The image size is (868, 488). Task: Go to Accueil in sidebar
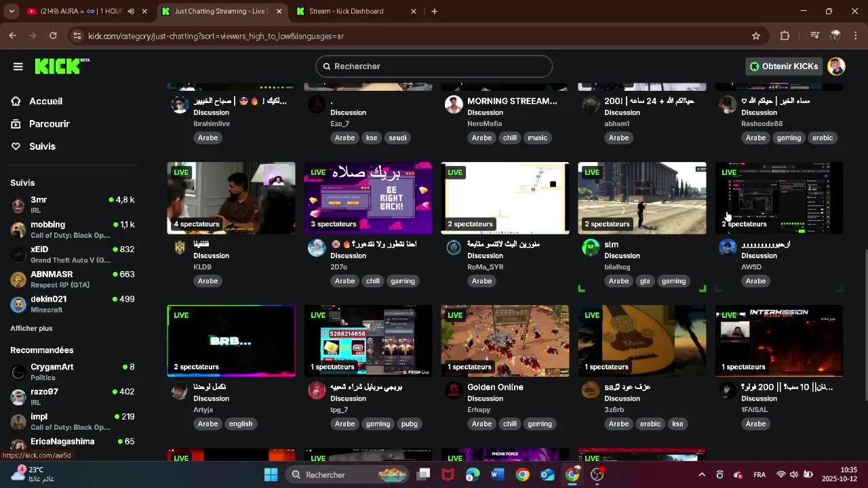(45, 101)
